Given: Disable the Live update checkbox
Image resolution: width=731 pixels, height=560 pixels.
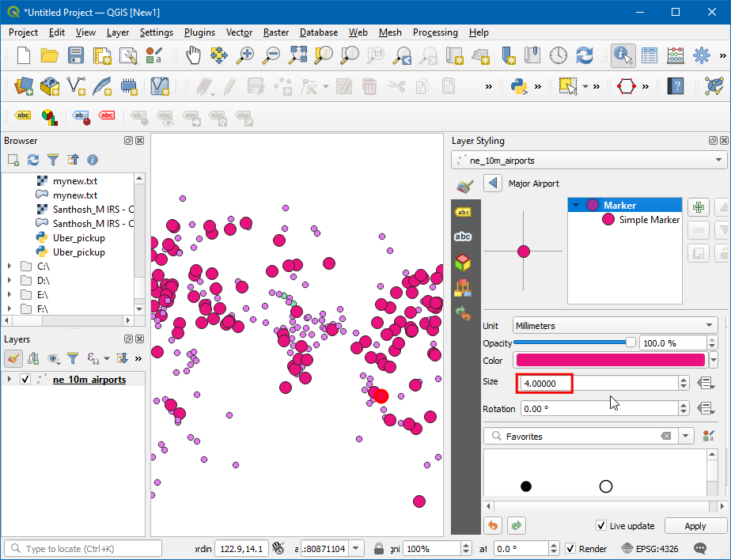Looking at the screenshot, I should click(x=601, y=526).
